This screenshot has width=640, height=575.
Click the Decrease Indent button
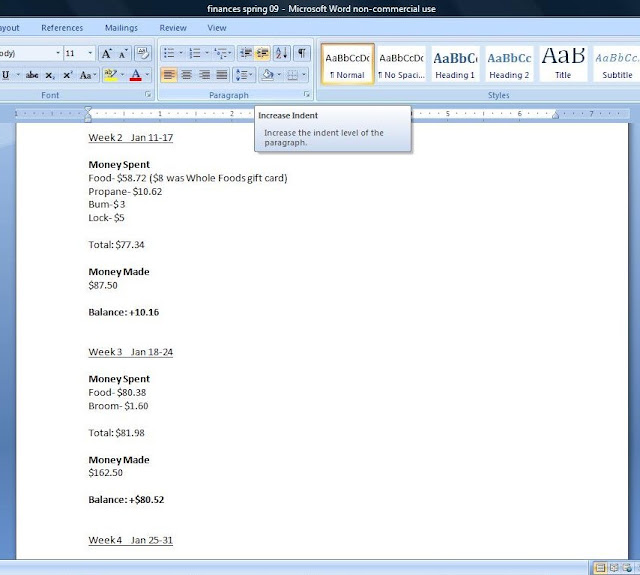245,53
